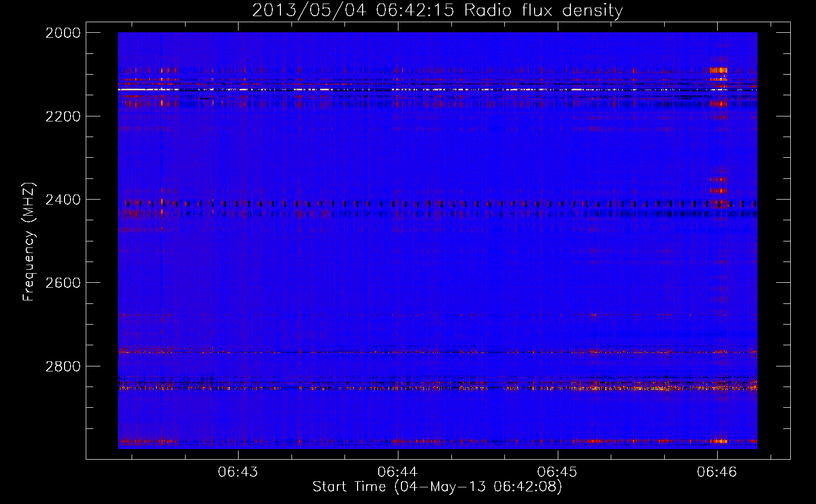
Task: Click the 2200 frequency tick label
Action: (x=63, y=116)
